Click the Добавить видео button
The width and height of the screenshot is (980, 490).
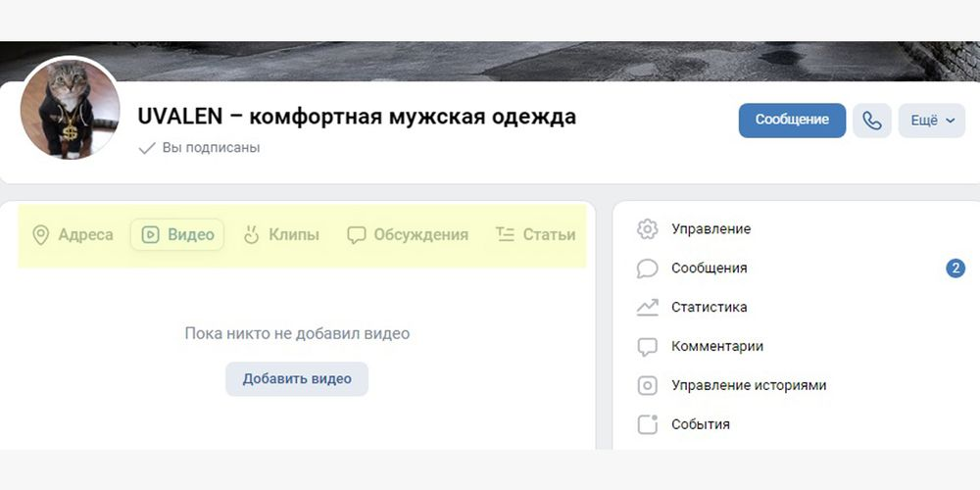pos(297,378)
